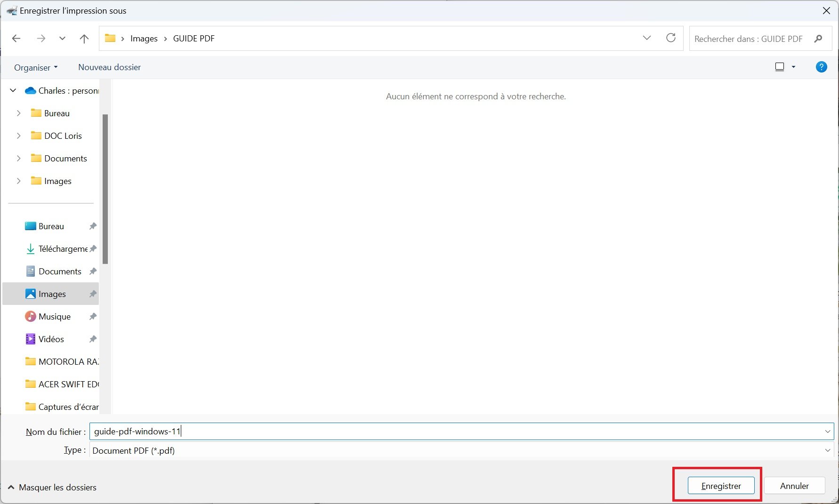This screenshot has height=504, width=839.
Task: Create a Nouveau dossier
Action: click(x=109, y=67)
